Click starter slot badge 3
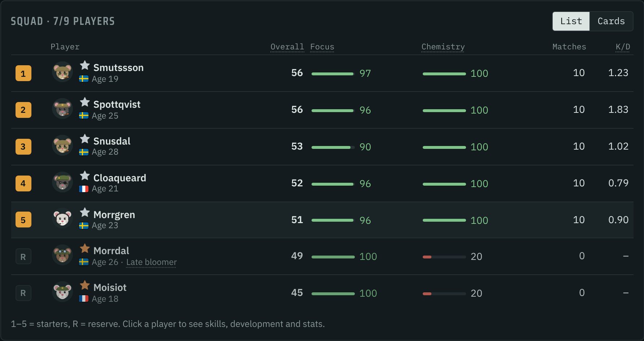 (x=23, y=147)
